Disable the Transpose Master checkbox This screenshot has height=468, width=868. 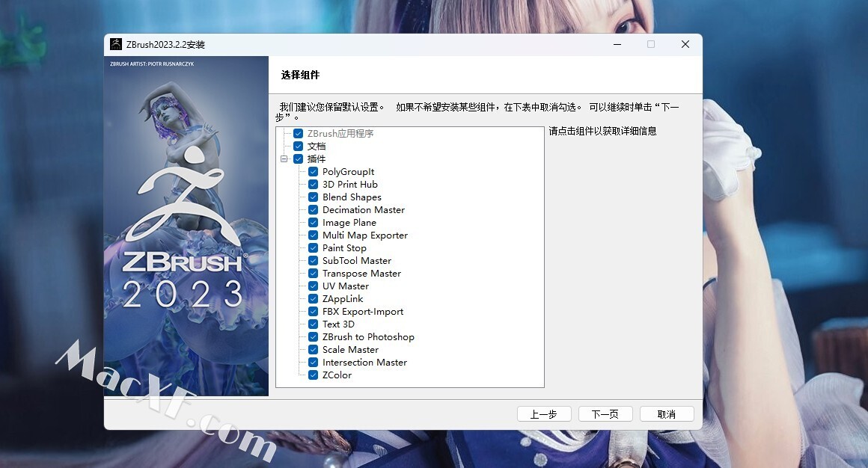click(x=314, y=274)
